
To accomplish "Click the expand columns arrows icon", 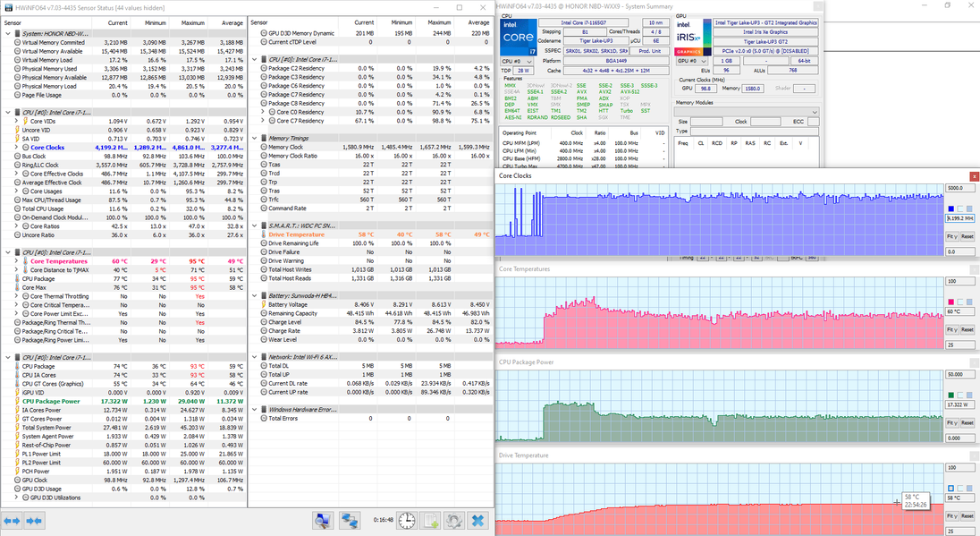I will click(x=11, y=520).
